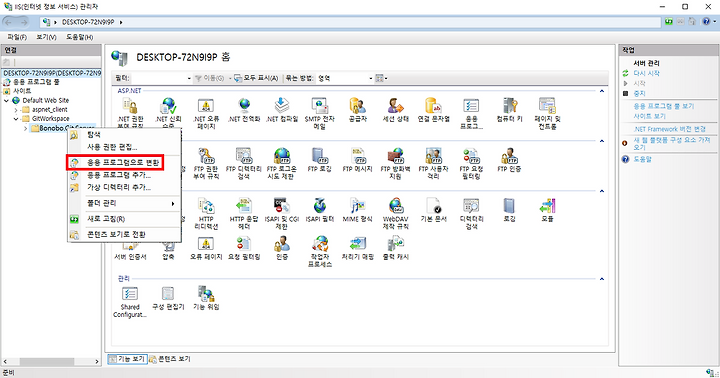Expand the aspnet_client folder node
720x378 pixels.
(16, 110)
